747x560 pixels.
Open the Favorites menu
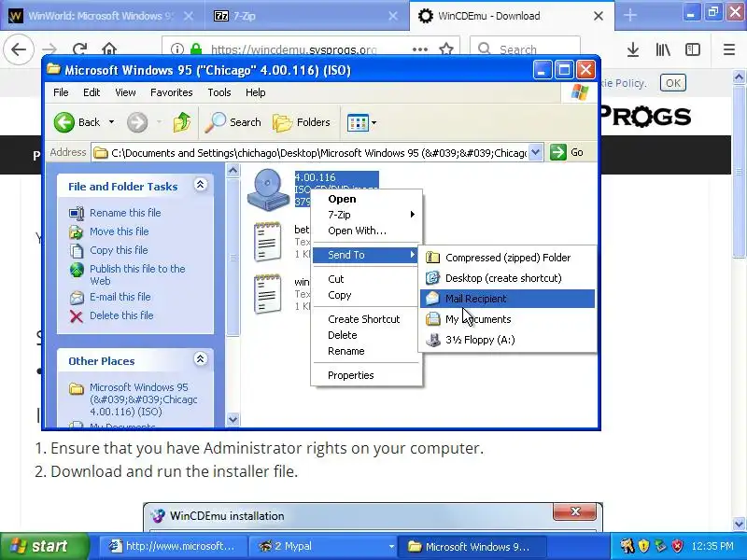tap(172, 92)
